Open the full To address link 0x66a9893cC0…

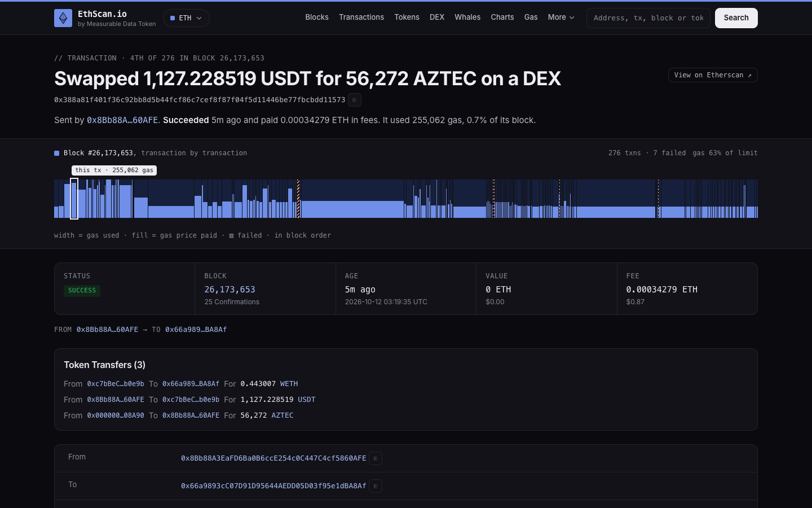click(273, 486)
